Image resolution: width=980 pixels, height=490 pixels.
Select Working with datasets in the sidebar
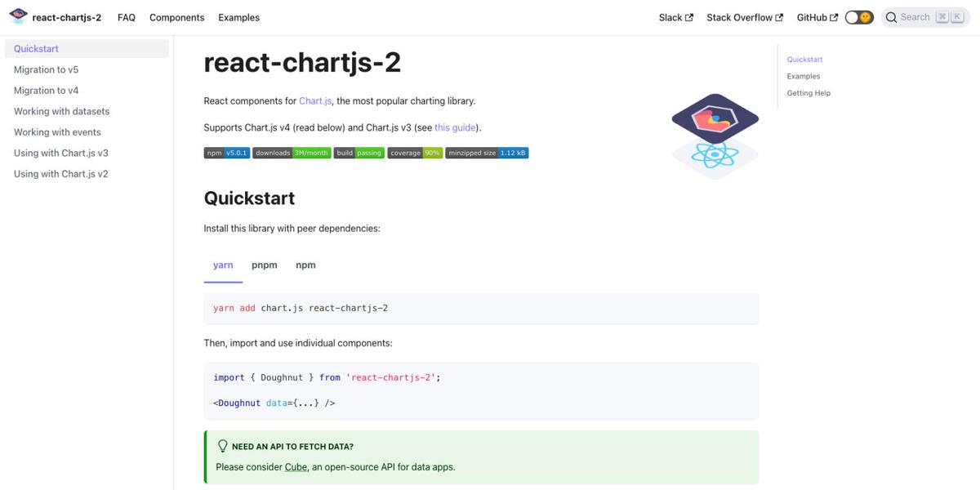point(60,110)
